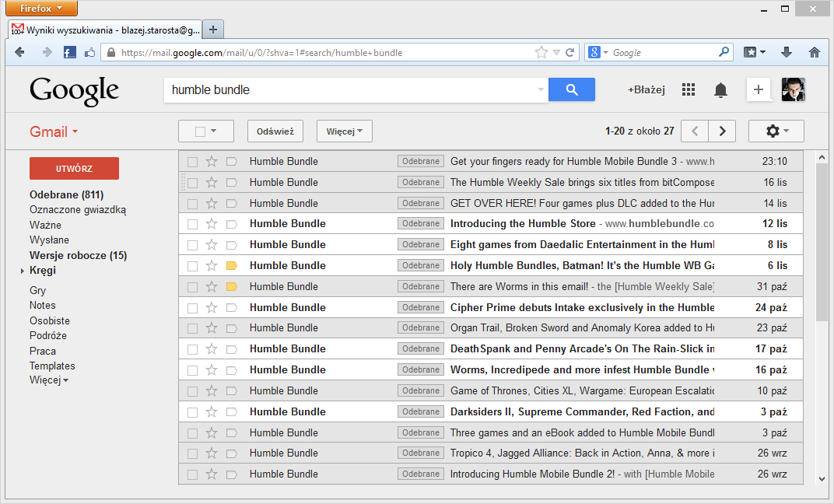Open the Gmail product switcher dropdown
834x504 pixels.
54,131
